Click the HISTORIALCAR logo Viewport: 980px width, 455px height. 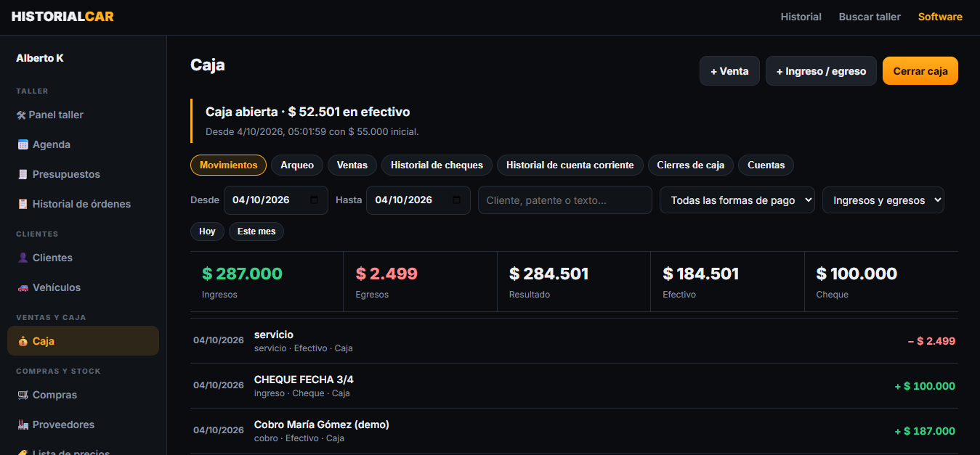click(62, 17)
